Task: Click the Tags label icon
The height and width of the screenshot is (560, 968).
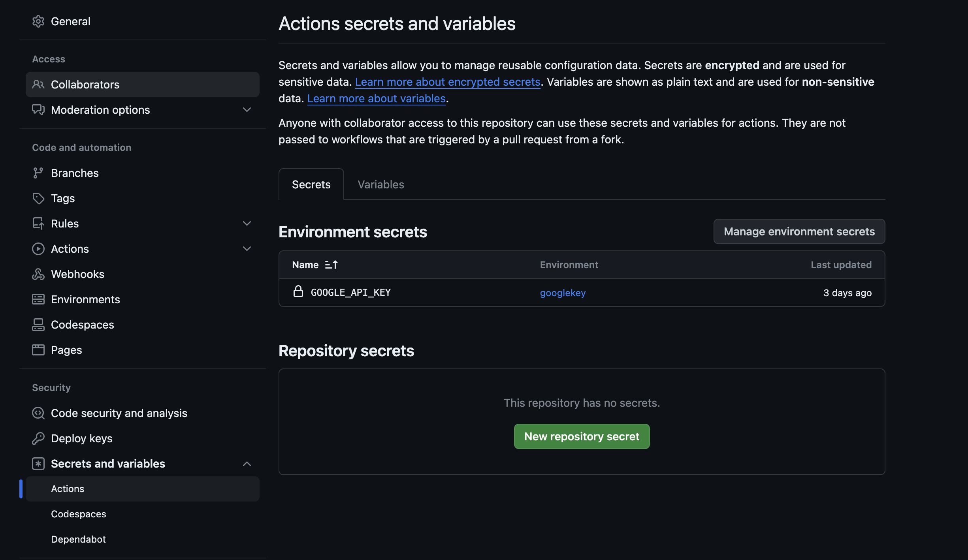Action: pos(38,198)
